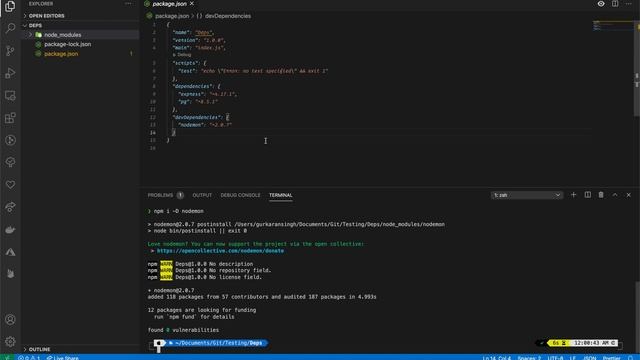The width and height of the screenshot is (640, 360).
Task: Switch to the OUTPUT tab
Action: pyautogui.click(x=202, y=195)
